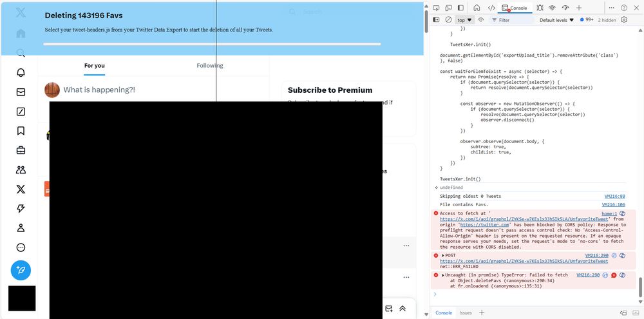The height and width of the screenshot is (319, 644).
Task: Select the Issues drawer tab
Action: click(x=466, y=313)
